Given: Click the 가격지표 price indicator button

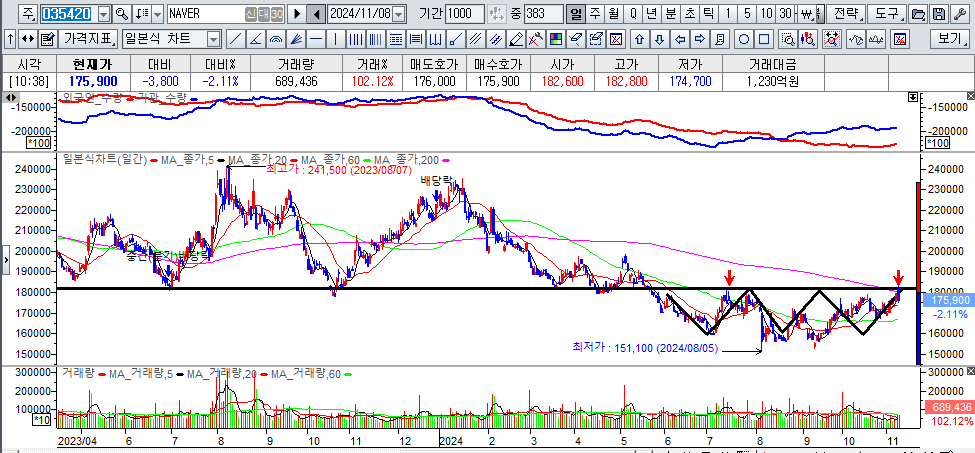Looking at the screenshot, I should click(88, 39).
